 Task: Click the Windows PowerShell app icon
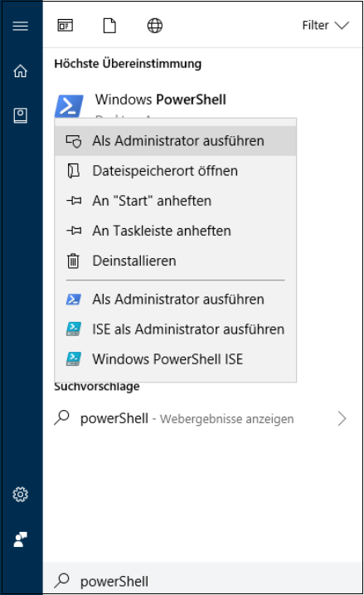tap(69, 105)
